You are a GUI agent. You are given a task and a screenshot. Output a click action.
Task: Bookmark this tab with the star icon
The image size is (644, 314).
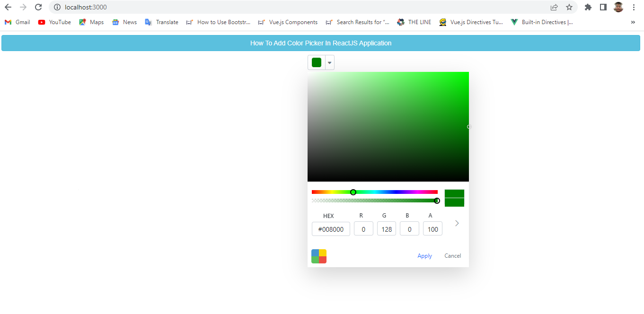[569, 7]
